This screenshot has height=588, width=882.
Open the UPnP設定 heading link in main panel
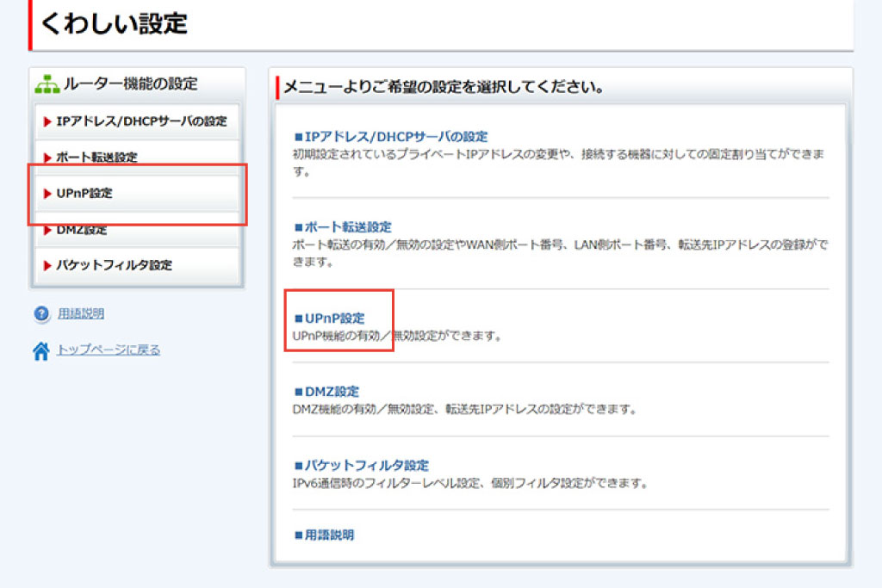pyautogui.click(x=334, y=319)
